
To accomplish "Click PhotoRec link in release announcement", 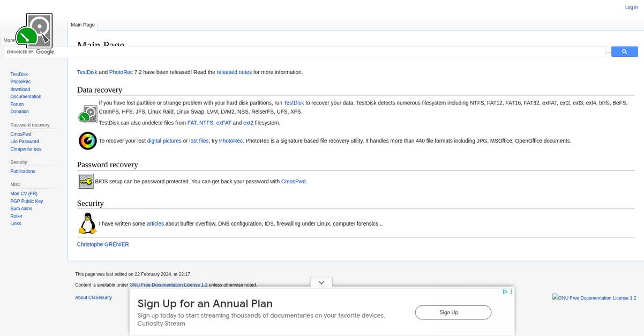I will click(x=121, y=72).
